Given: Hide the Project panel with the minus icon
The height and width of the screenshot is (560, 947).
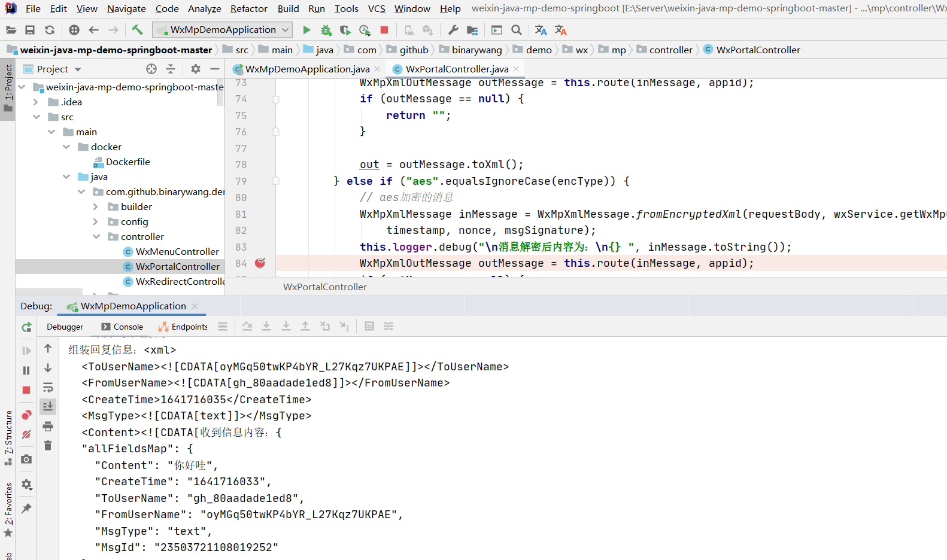Looking at the screenshot, I should 215,69.
